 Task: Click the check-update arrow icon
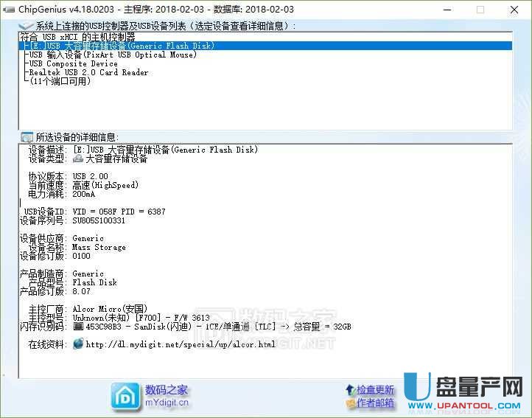(x=349, y=389)
